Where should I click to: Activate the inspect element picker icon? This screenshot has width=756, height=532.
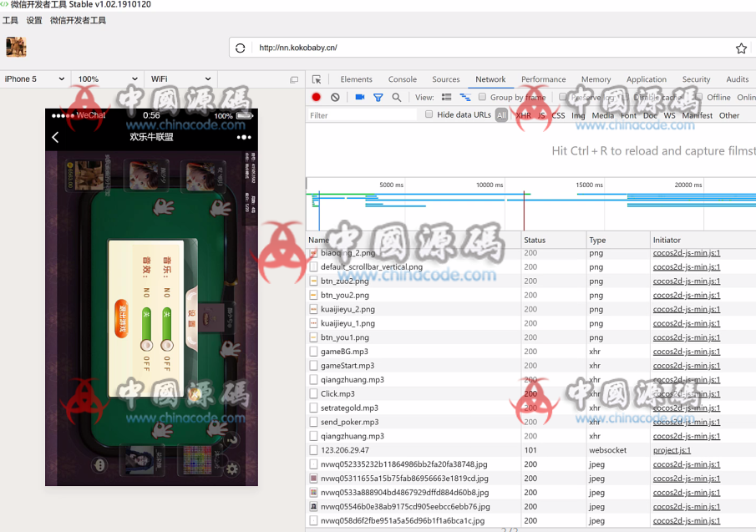pos(317,79)
